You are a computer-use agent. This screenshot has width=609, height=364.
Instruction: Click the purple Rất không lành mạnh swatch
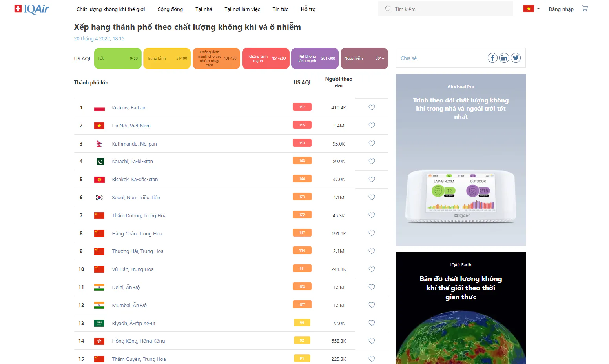pos(315,58)
